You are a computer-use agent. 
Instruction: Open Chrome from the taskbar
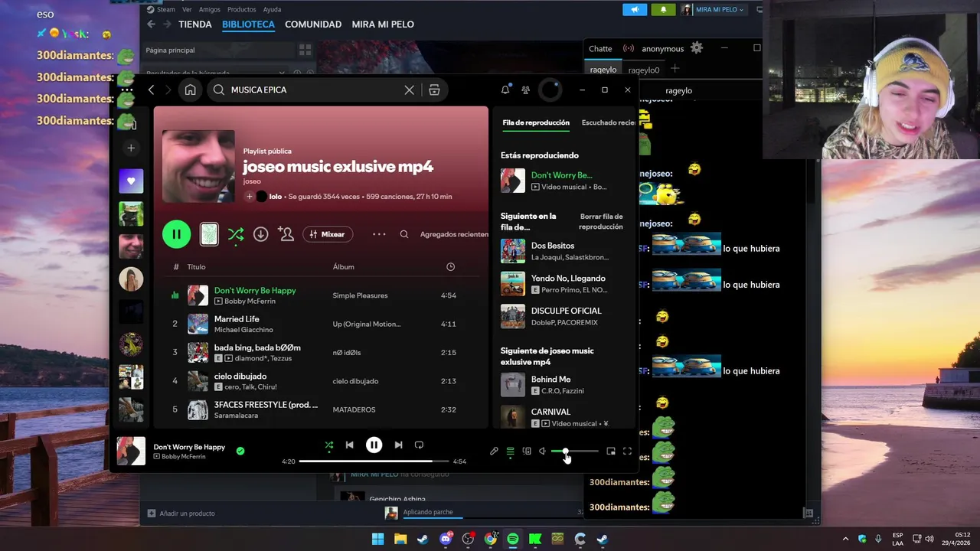(491, 539)
